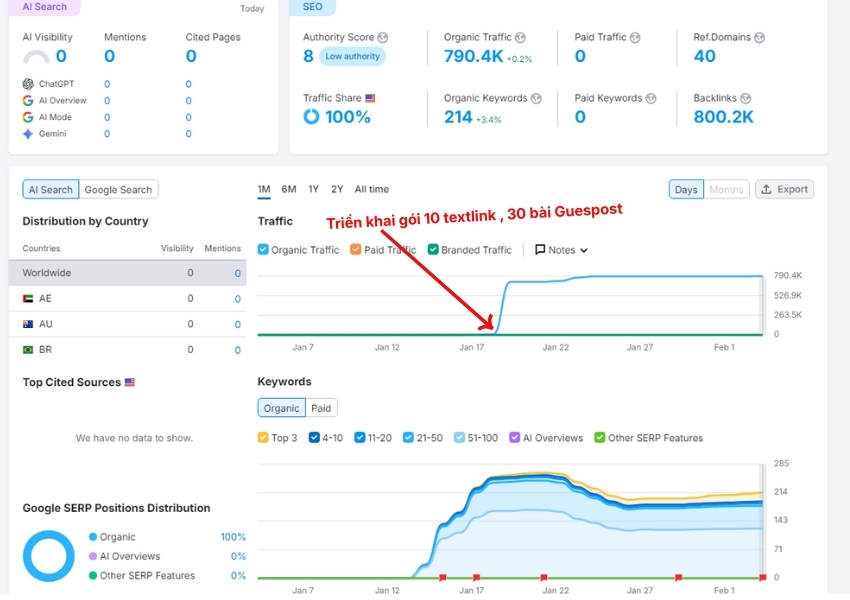Uncheck the Organic Traffic checkbox

[263, 250]
